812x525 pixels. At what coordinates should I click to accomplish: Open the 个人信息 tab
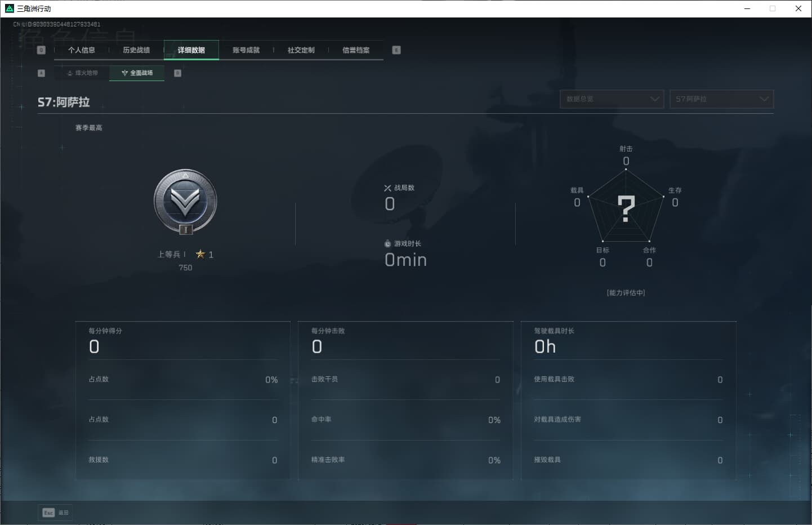[x=82, y=50]
